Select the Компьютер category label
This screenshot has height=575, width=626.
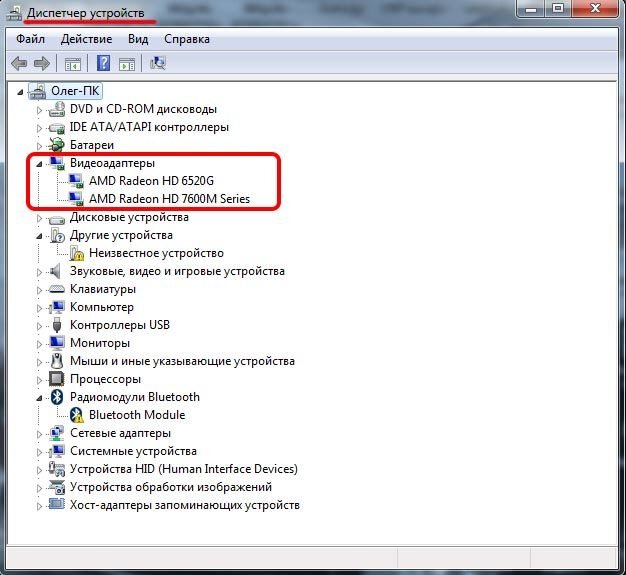point(102,307)
